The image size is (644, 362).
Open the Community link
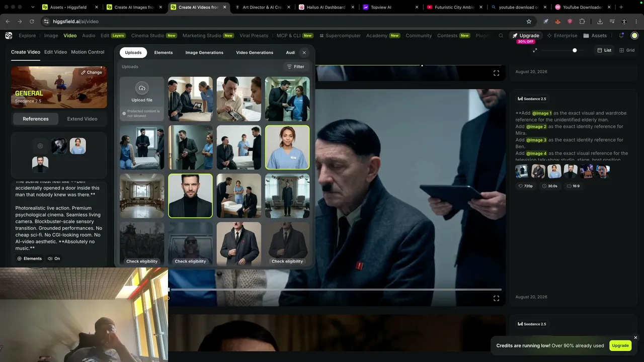pos(419,36)
